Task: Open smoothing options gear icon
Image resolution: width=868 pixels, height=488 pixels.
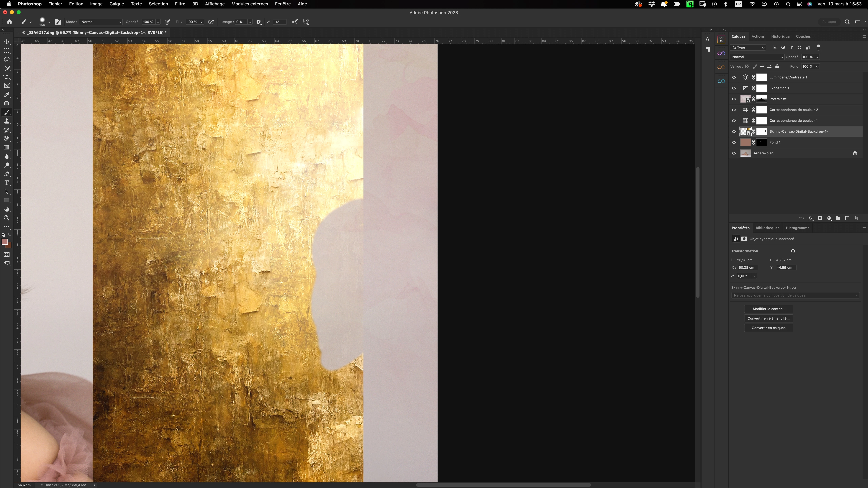Action: click(x=259, y=22)
